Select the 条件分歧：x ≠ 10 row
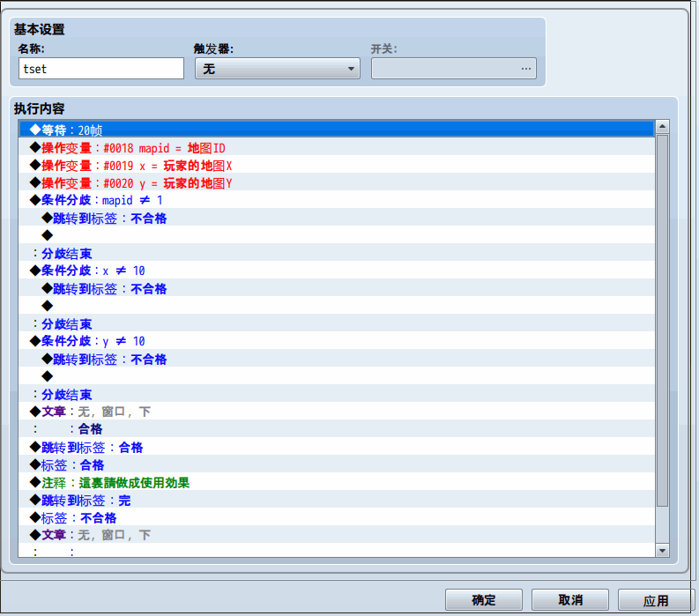Screen dimensions: 699x616 [337, 271]
